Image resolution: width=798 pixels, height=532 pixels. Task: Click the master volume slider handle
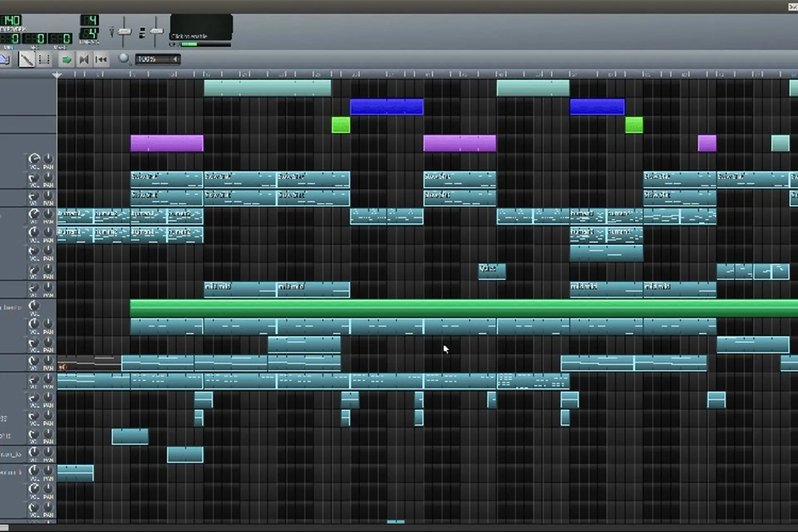(124, 32)
